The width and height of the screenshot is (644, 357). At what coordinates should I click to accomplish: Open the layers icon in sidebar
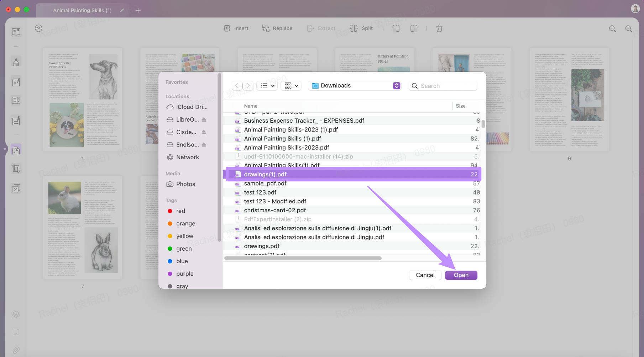16,314
